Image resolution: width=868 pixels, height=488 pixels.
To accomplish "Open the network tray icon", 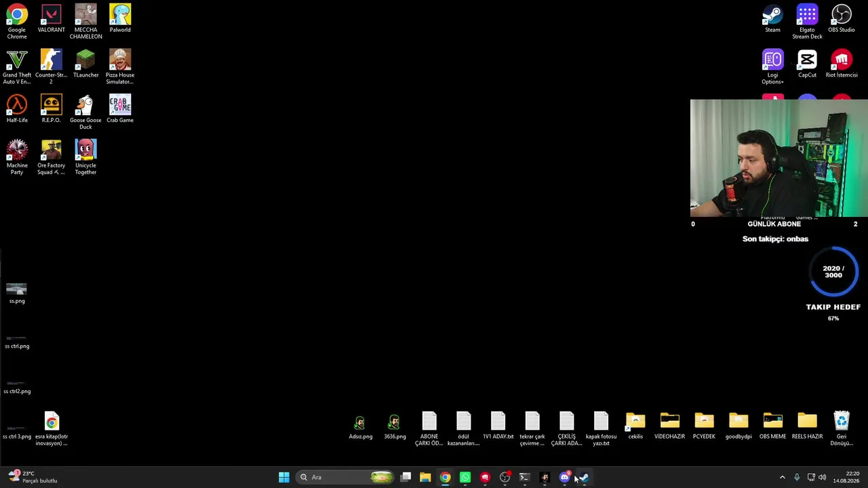I will tap(812, 477).
